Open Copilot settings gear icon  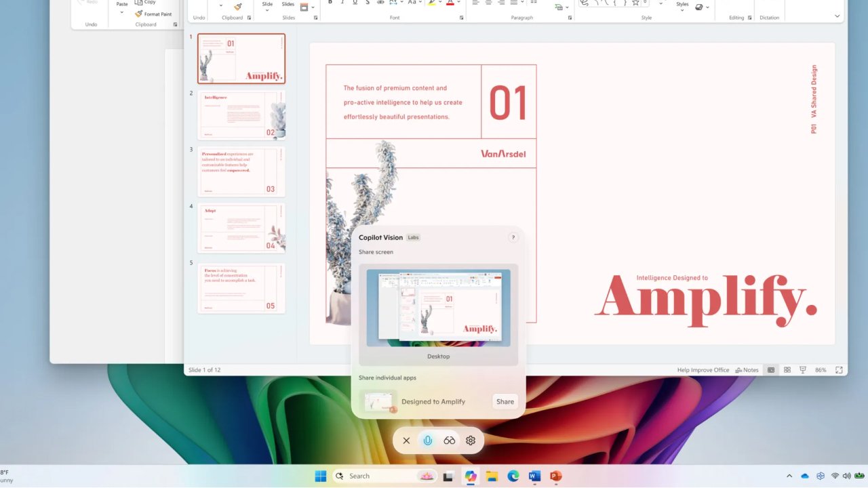tap(471, 441)
